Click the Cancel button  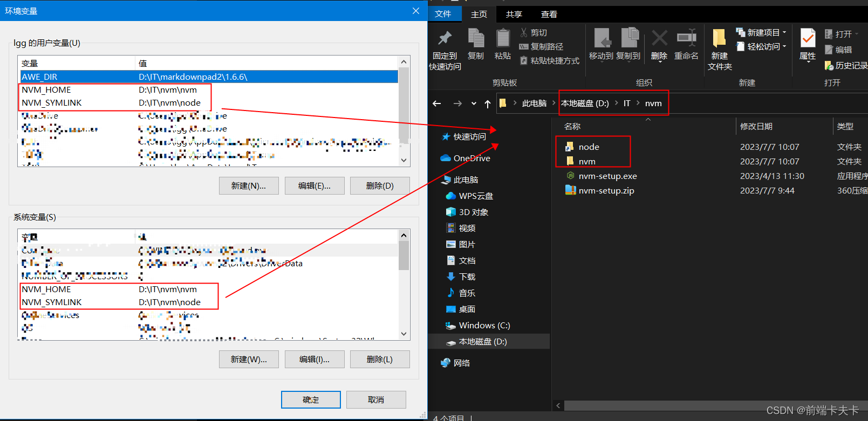(x=376, y=399)
